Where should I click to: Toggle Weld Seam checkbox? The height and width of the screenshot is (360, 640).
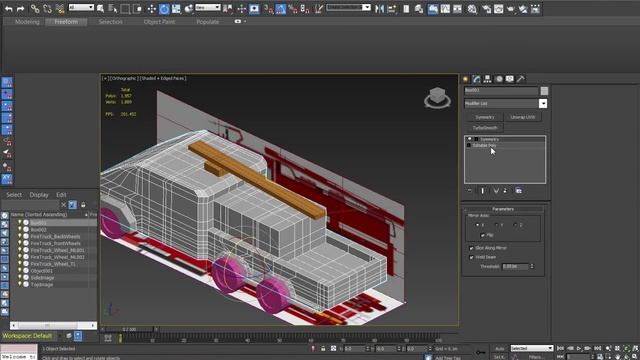(x=471, y=257)
